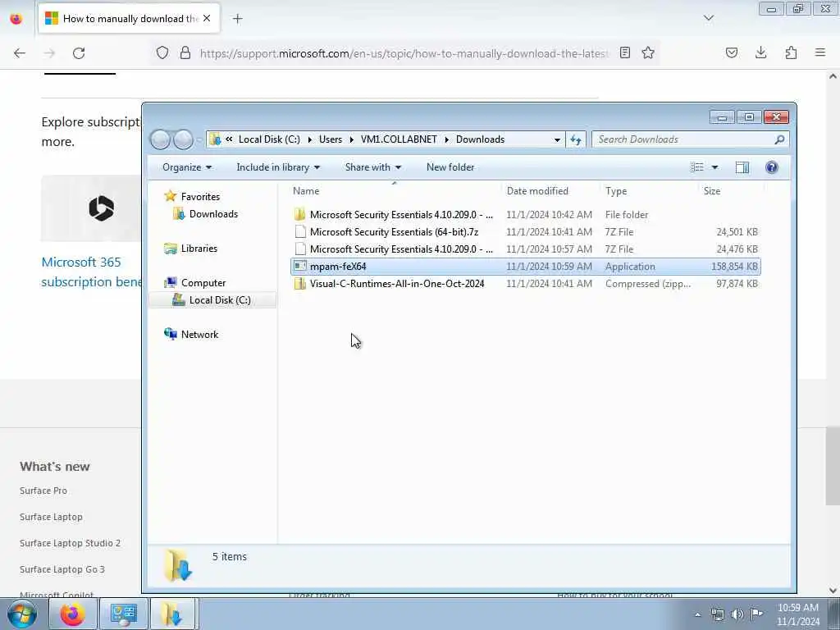Viewport: 840px width, 630px height.
Task: Switch to Firefox in taskbar
Action: coord(72,614)
